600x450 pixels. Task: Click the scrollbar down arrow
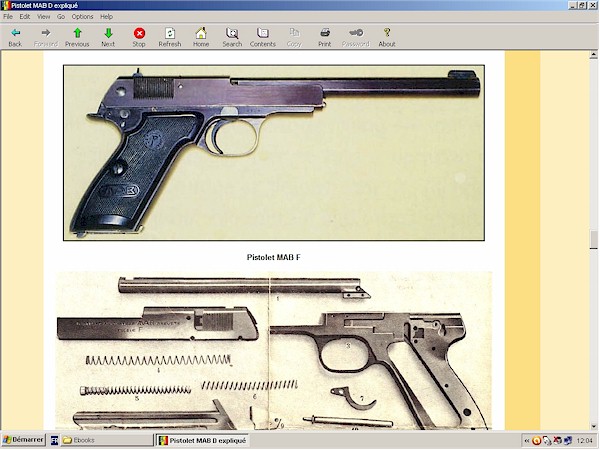[x=593, y=426]
